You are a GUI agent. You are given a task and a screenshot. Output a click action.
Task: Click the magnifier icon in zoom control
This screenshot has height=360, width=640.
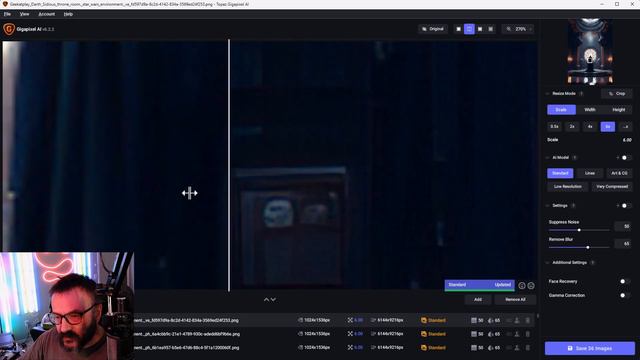click(509, 29)
